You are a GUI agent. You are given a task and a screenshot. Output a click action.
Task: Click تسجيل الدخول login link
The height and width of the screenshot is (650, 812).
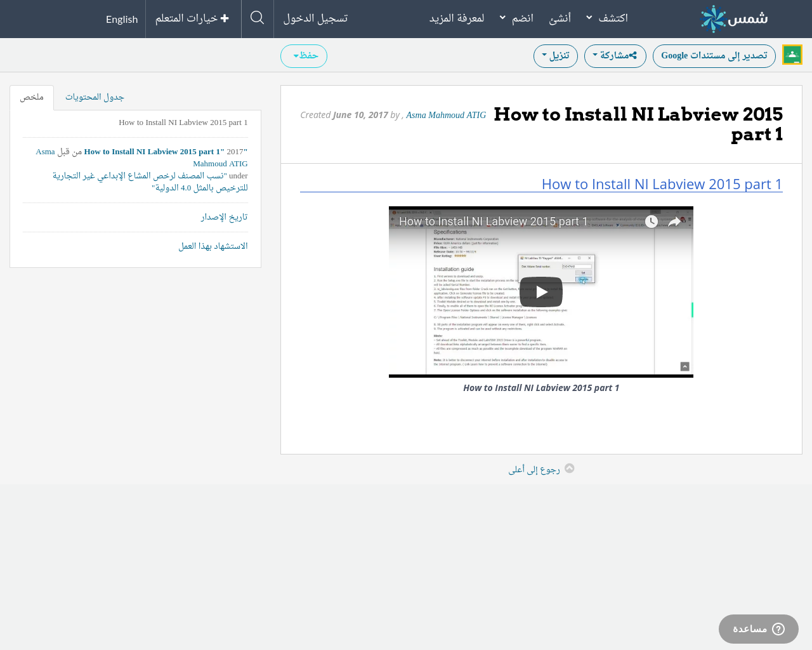coord(315,18)
